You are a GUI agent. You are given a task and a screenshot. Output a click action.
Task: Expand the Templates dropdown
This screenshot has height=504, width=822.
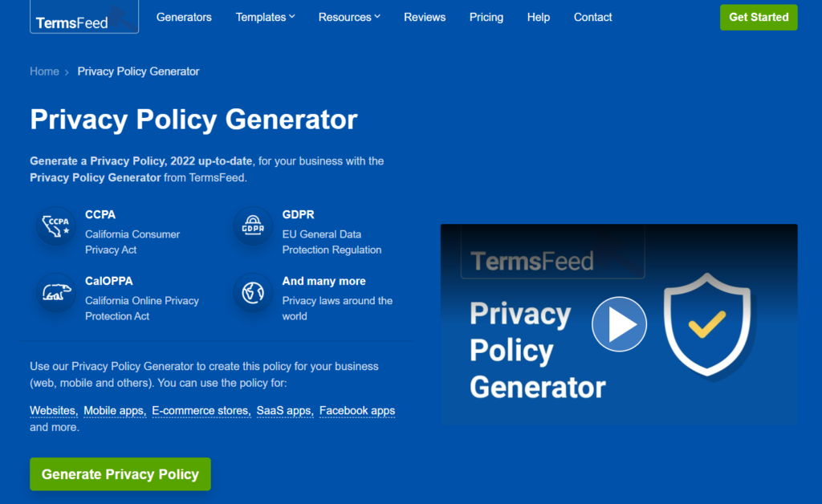(x=265, y=18)
